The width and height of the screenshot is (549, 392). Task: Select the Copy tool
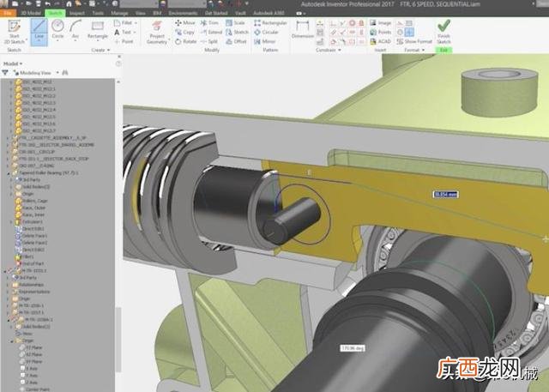point(184,33)
